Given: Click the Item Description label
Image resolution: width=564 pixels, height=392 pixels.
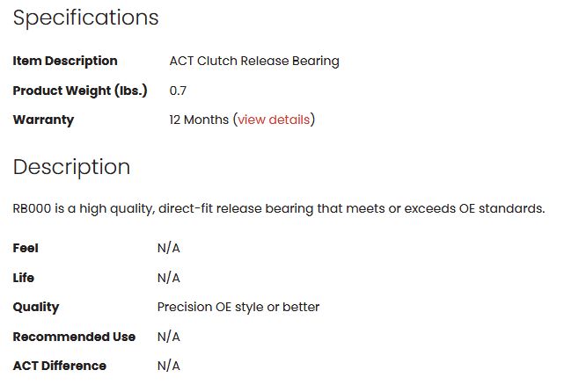Looking at the screenshot, I should (65, 61).
